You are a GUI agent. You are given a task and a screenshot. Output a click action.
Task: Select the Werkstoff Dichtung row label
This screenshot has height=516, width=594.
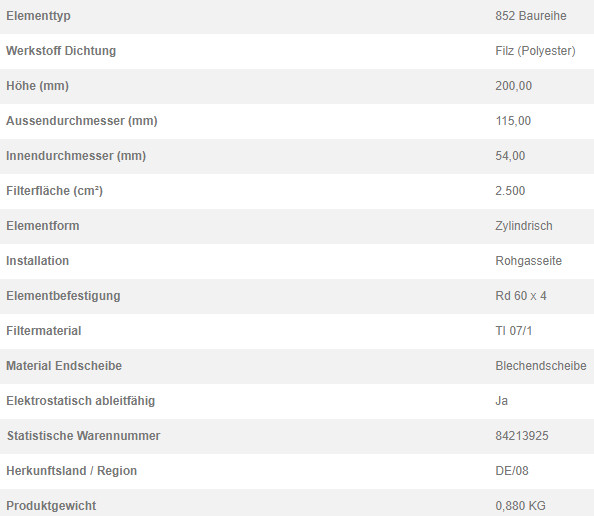click(x=61, y=51)
